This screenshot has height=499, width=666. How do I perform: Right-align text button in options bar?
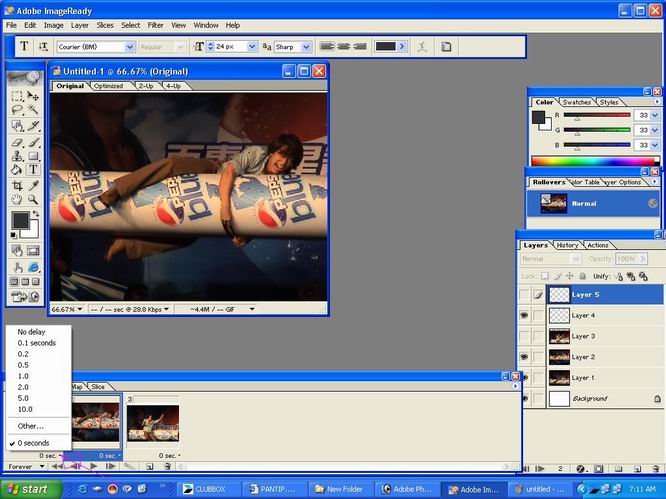pos(360,46)
